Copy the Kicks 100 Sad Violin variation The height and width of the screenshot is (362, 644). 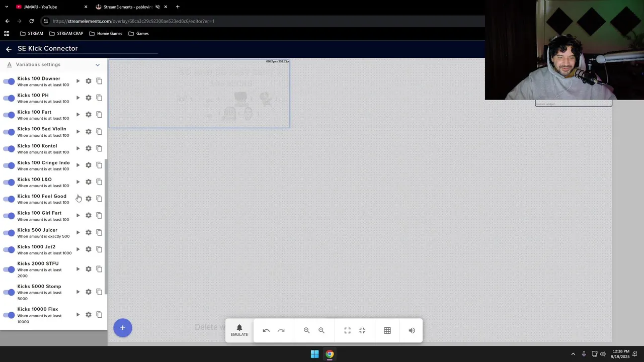click(99, 131)
